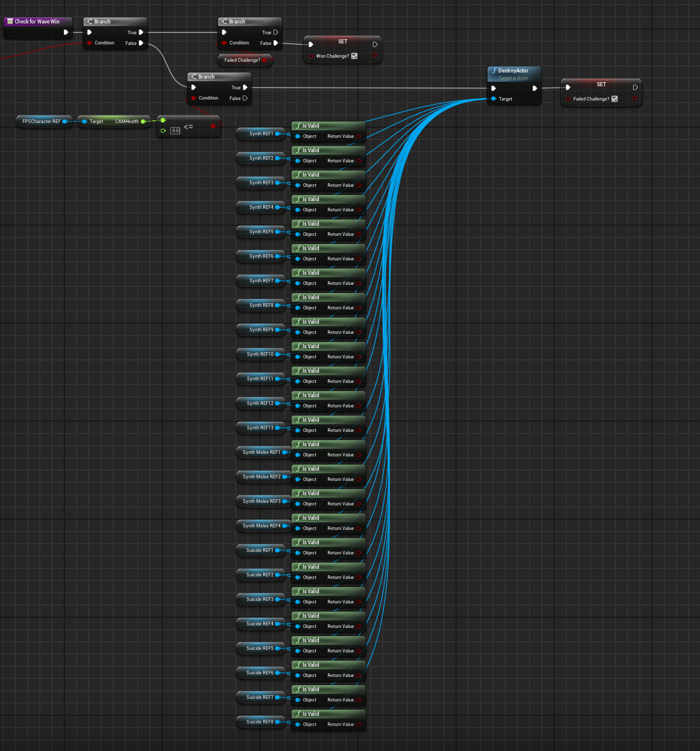Screen dimensions: 700x751
Task: Toggle the Failed Challenge? checkbox in SET node
Action: [614, 99]
